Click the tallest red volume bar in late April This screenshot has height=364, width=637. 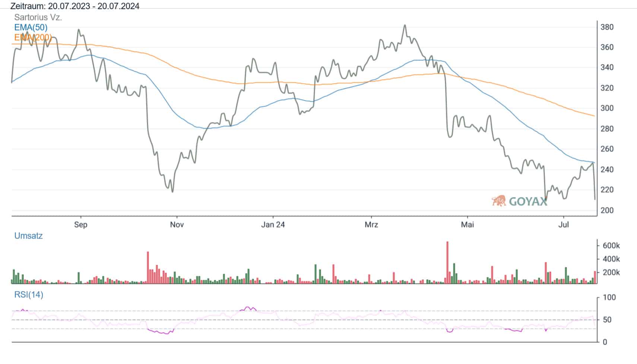point(447,263)
